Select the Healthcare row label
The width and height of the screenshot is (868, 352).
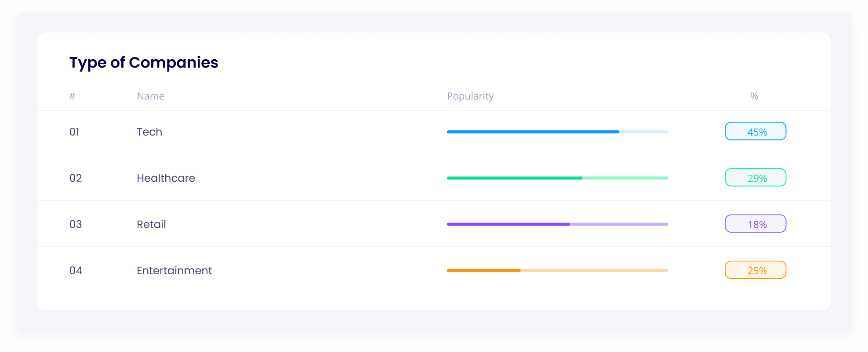click(x=166, y=178)
